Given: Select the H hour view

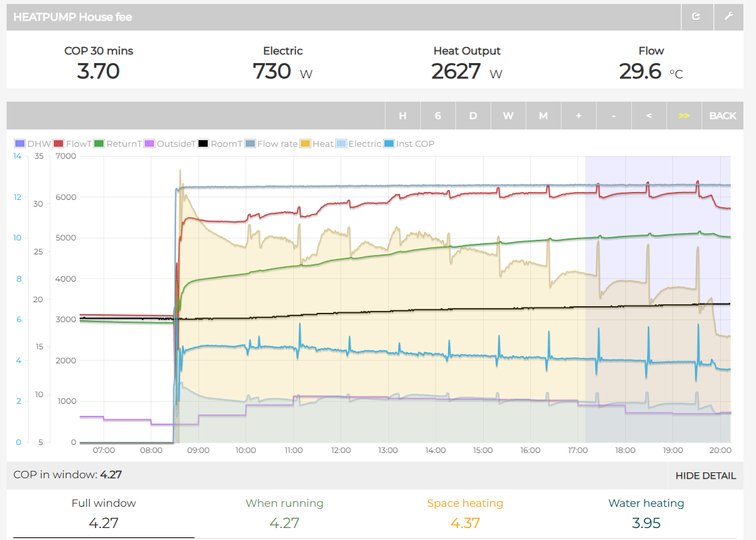Looking at the screenshot, I should [402, 116].
